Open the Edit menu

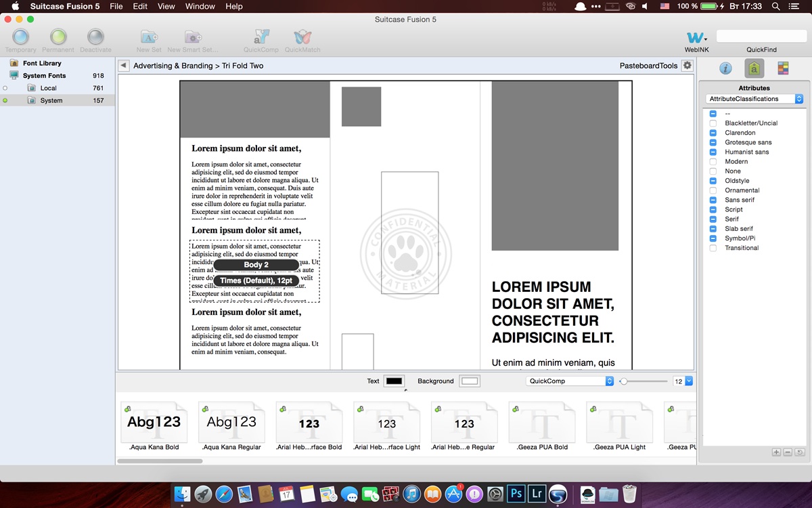[140, 6]
